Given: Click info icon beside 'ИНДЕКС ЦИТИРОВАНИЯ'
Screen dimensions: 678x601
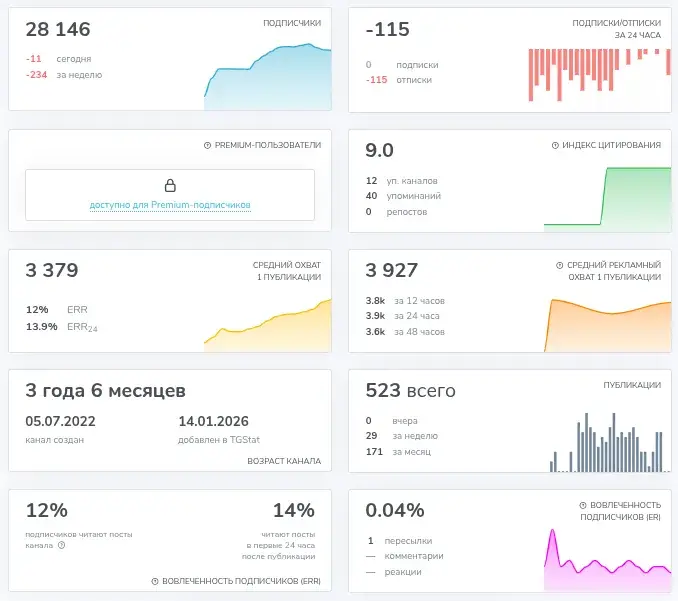Looking at the screenshot, I should tap(555, 146).
